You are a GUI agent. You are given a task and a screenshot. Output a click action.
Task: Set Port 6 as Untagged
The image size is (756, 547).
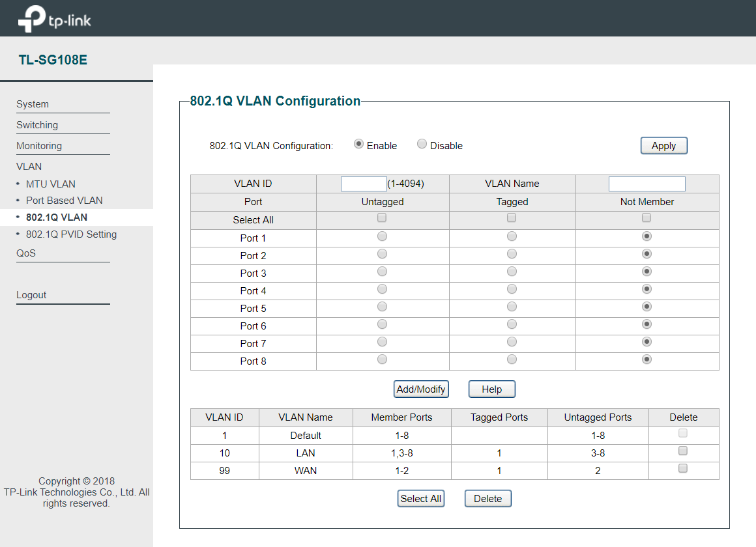pos(382,324)
